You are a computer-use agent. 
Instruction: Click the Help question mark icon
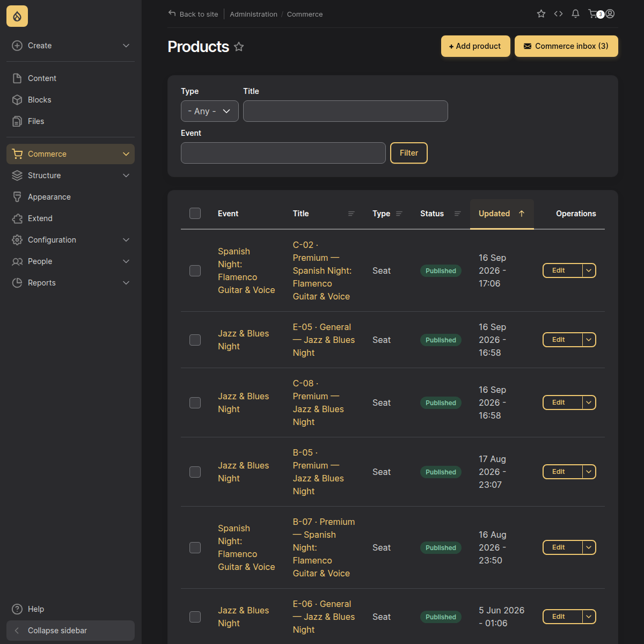click(x=17, y=609)
